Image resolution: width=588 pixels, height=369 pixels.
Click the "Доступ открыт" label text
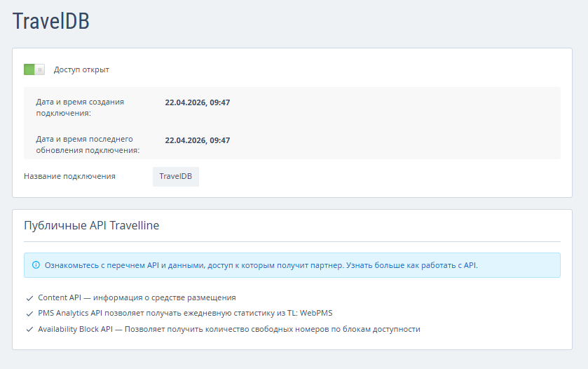click(x=81, y=69)
